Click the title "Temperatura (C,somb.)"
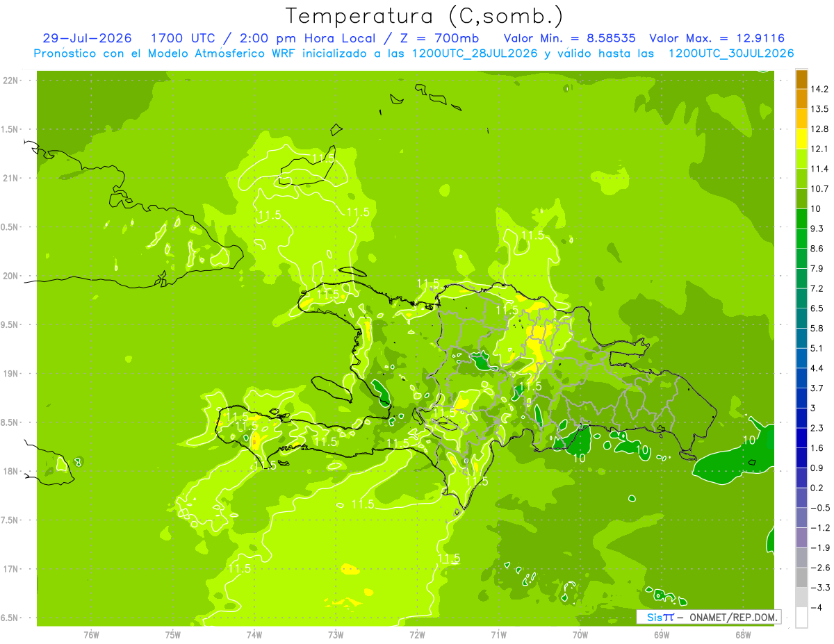Screen dimensions: 834x644 click(425, 16)
